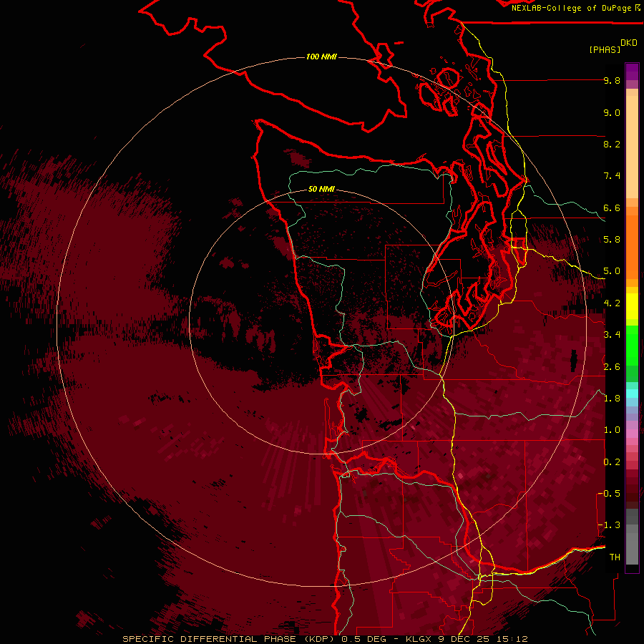Click the 4.2 legend value
Image resolution: width=644 pixels, height=644 pixels.
point(612,303)
